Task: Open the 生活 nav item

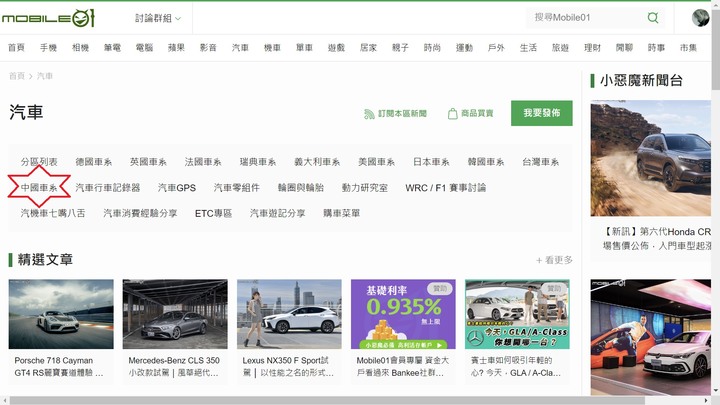Action: point(528,48)
